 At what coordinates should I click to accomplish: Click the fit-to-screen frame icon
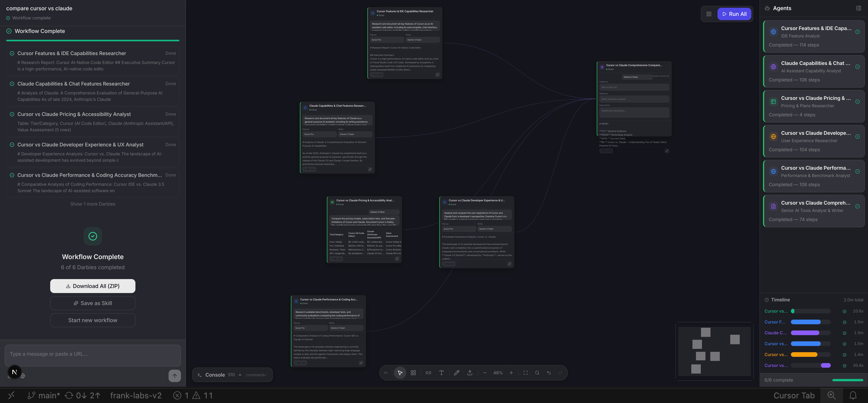pos(525,373)
